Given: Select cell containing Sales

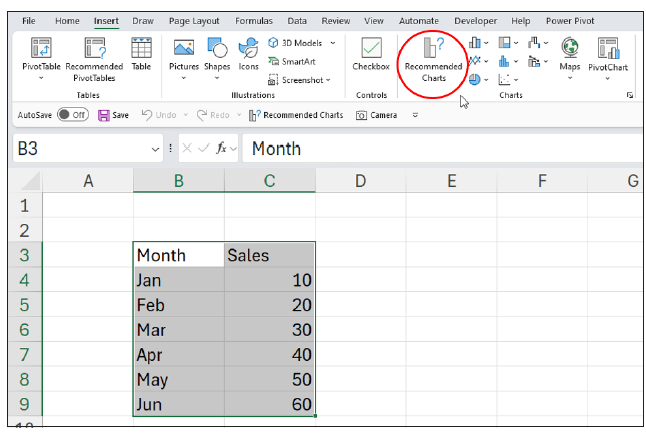Looking at the screenshot, I should [x=270, y=255].
